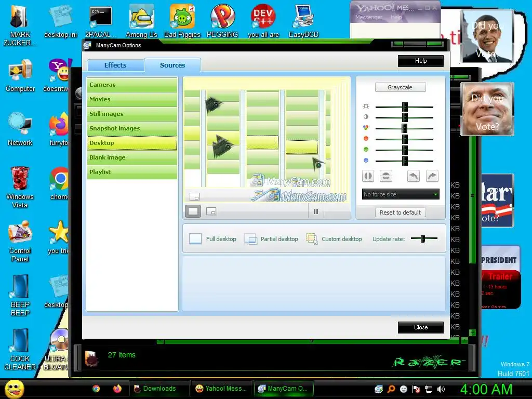Open MARK ZUCKER desktop icon
The image size is (532, 399).
click(x=20, y=25)
